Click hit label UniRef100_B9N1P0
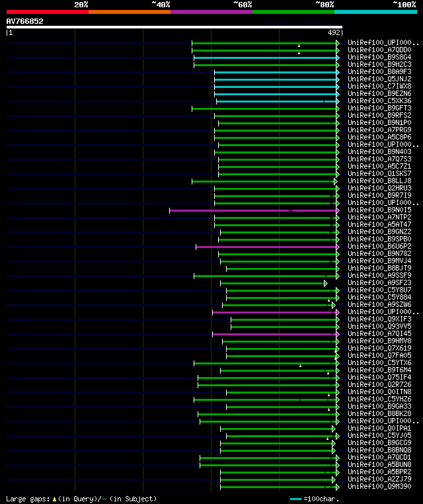Screen dimensions: 423x504 pos(379,123)
